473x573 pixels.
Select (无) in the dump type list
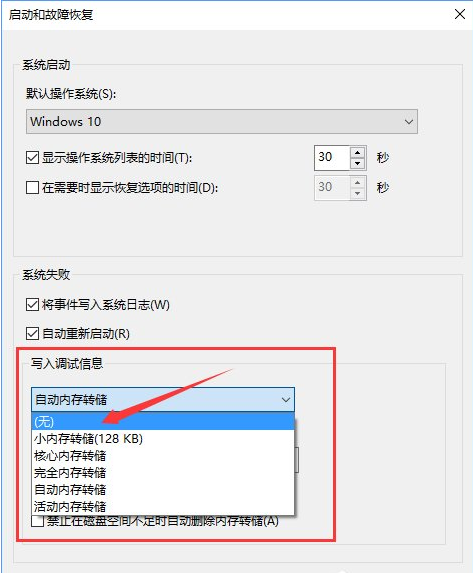point(163,421)
